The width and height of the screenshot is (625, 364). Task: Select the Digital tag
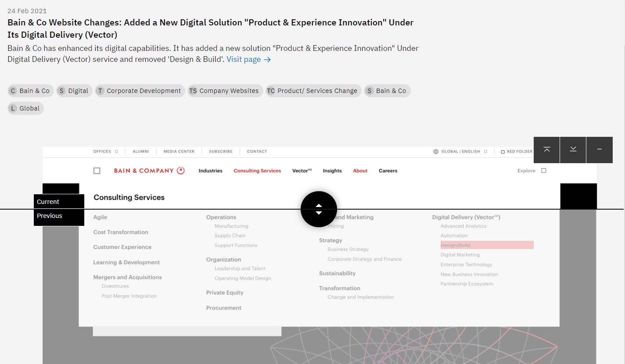[74, 91]
